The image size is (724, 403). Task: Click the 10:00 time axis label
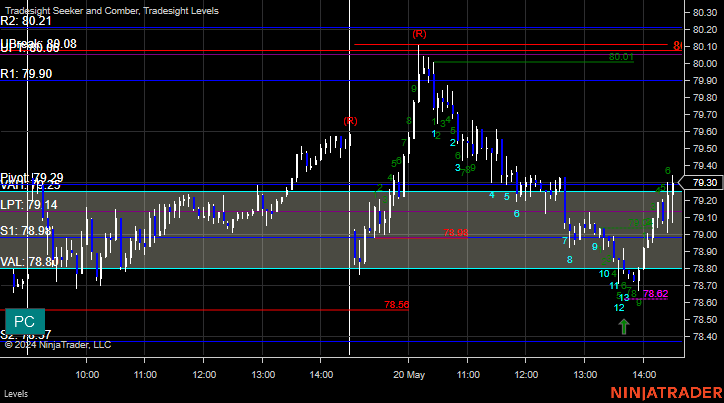pyautogui.click(x=87, y=375)
